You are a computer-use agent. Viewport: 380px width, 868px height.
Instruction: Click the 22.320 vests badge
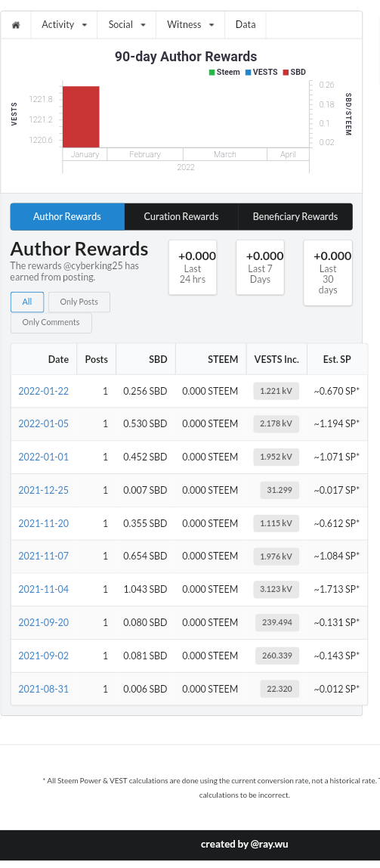pyautogui.click(x=280, y=689)
